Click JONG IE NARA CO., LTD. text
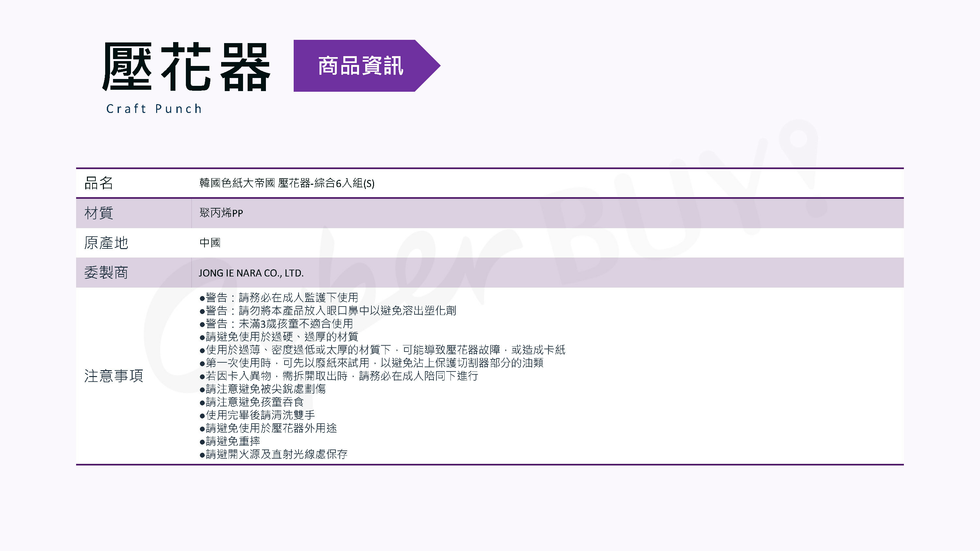 (251, 273)
